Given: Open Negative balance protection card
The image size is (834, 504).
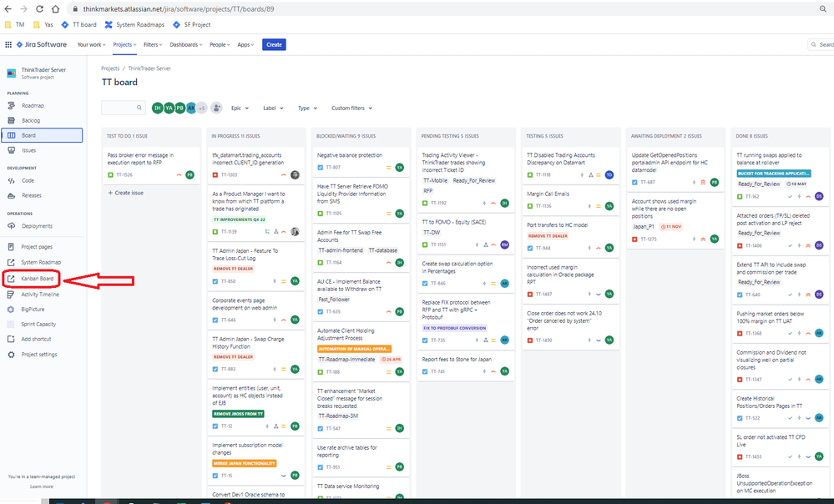Looking at the screenshot, I should point(361,161).
